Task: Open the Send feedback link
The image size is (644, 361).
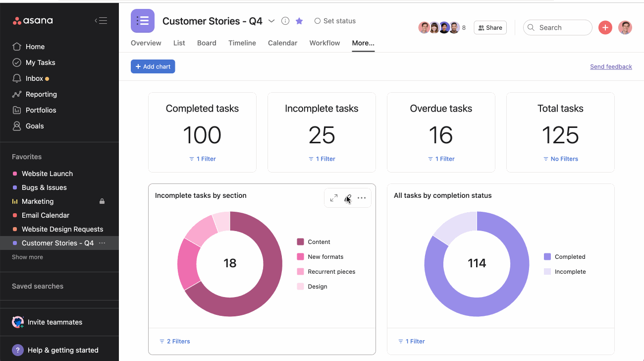Action: coord(611,66)
